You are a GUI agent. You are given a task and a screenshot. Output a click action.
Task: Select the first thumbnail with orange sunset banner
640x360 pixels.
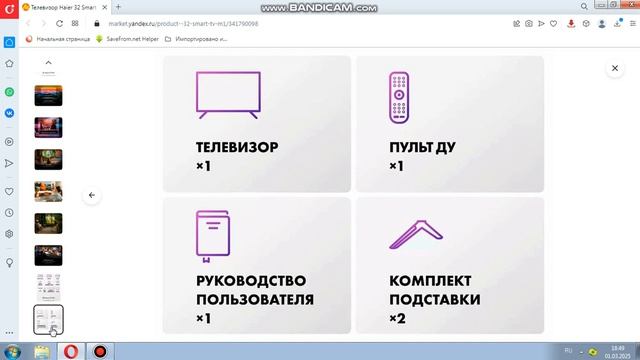[x=48, y=96]
